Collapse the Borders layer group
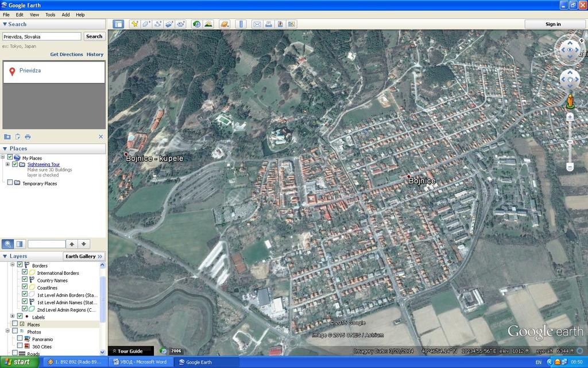The height and width of the screenshot is (368, 588). click(x=13, y=264)
